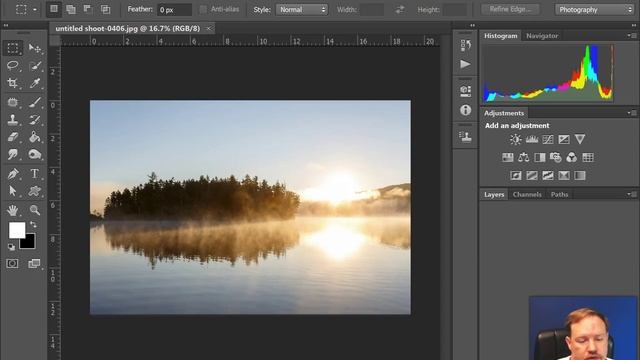The height and width of the screenshot is (360, 640).
Task: Switch to the Navigator tab
Action: [x=542, y=36]
